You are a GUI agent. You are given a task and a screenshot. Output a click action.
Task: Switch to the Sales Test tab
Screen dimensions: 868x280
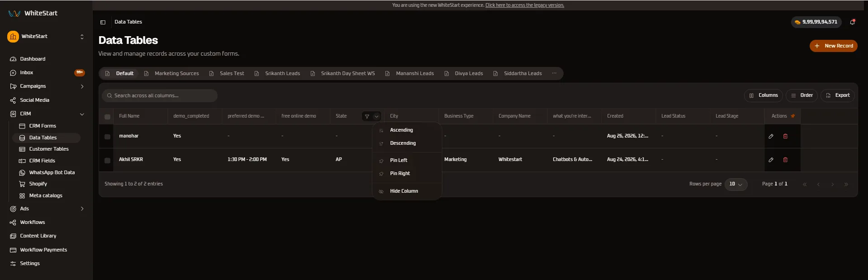click(x=227, y=73)
